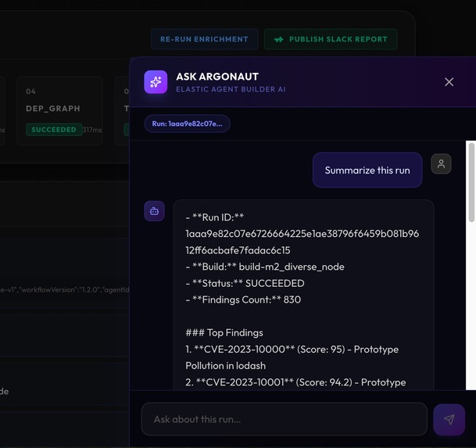The image size is (476, 448).
Task: Click the SUCCEEDED badge on DEP_GRAPH
Action: (54, 130)
